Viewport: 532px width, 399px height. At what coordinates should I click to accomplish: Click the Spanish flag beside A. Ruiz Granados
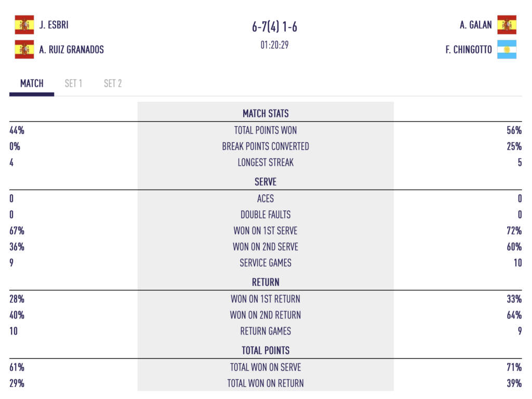(24, 49)
